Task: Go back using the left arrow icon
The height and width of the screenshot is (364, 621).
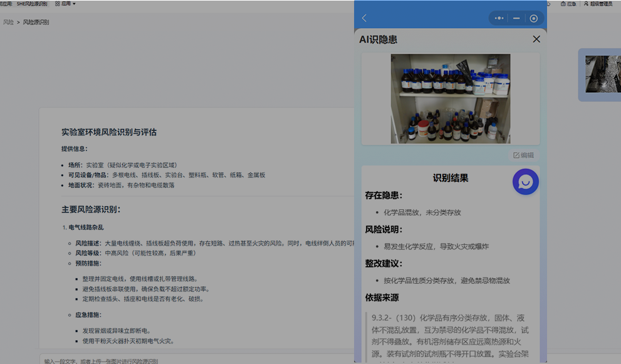Action: point(364,18)
